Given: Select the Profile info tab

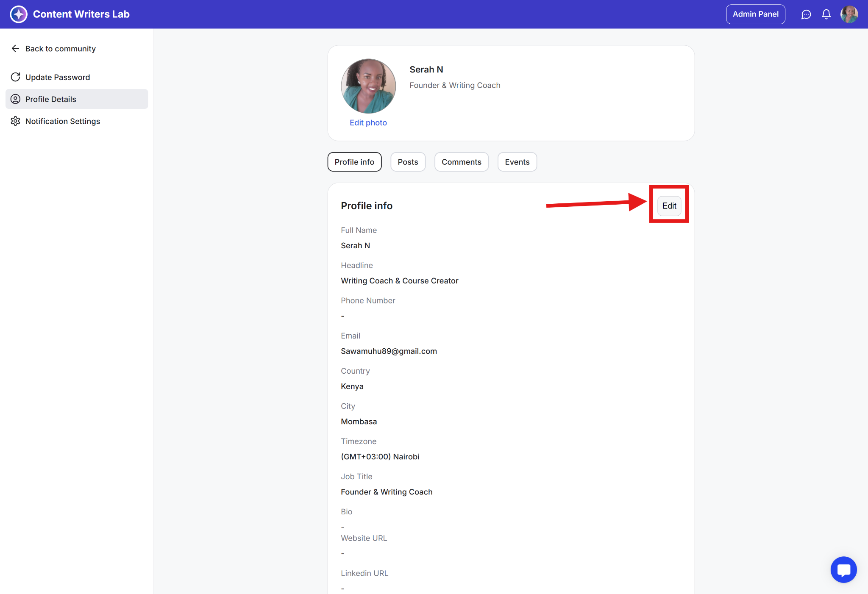Looking at the screenshot, I should point(354,162).
